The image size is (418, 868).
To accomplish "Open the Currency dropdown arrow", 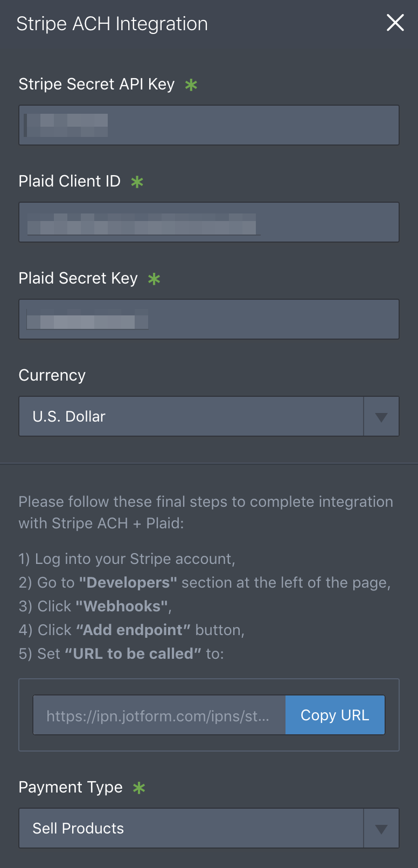I will click(x=381, y=416).
